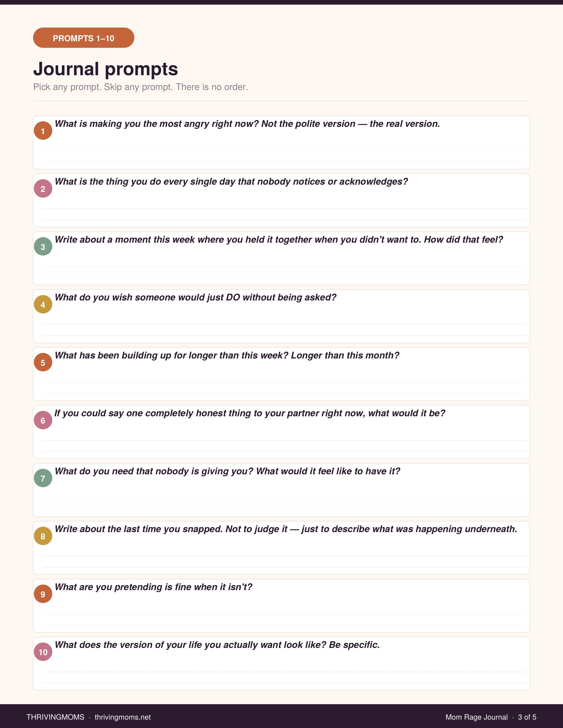Click the answer line under pretending is fine
Image resolution: width=563 pixels, height=728 pixels.
285,614
